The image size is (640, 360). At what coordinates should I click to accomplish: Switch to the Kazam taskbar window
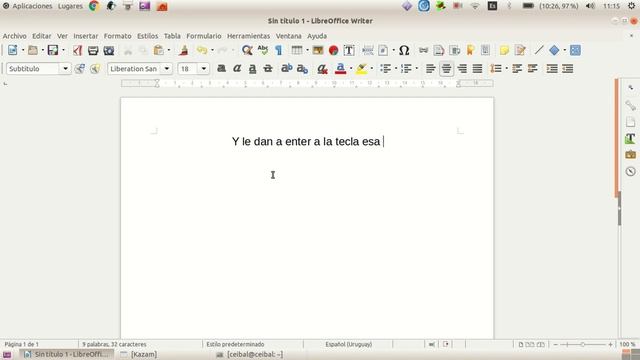coord(140,354)
